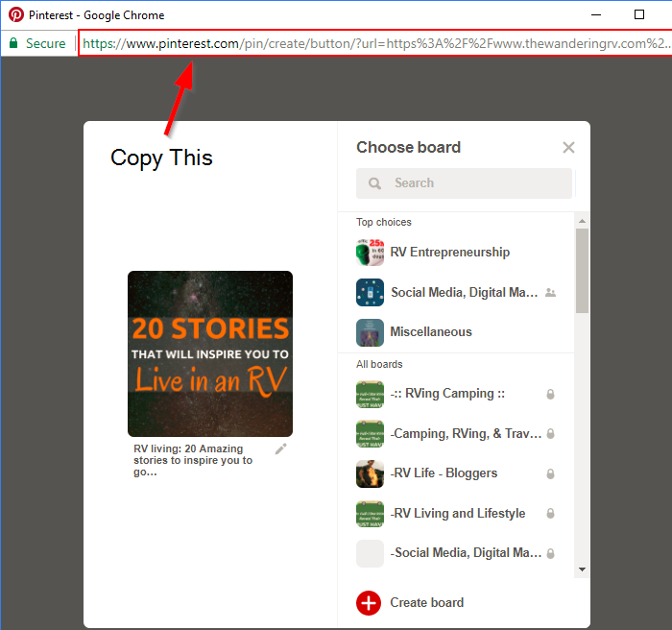Select the Pinterest URL in the address bar
The image size is (672, 630).
tap(375, 43)
